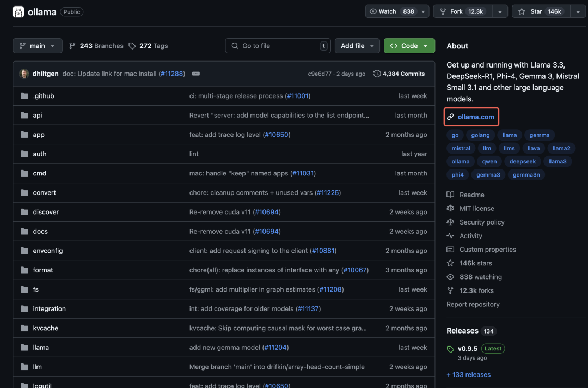Click the star icon in Star button
588x388 pixels.
[522, 11]
